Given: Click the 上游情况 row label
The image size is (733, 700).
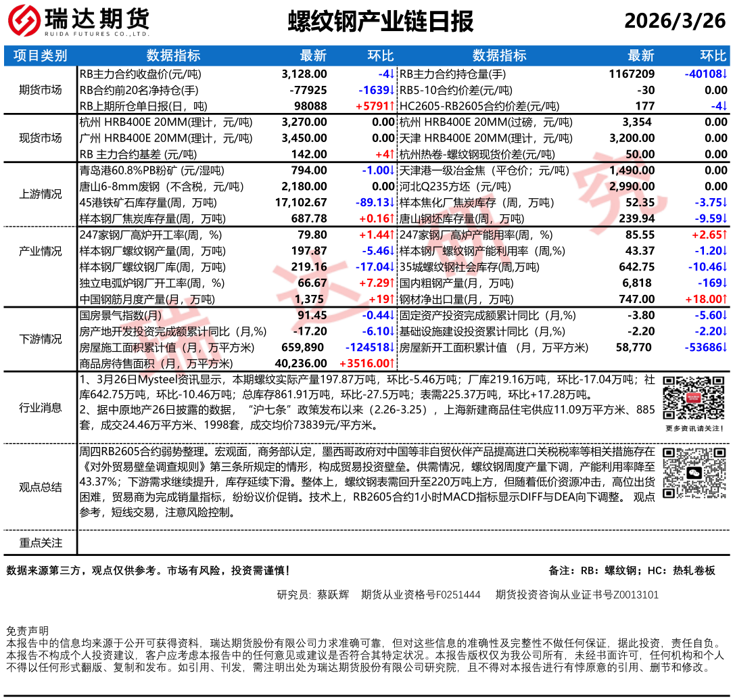Looking at the screenshot, I should tap(41, 194).
